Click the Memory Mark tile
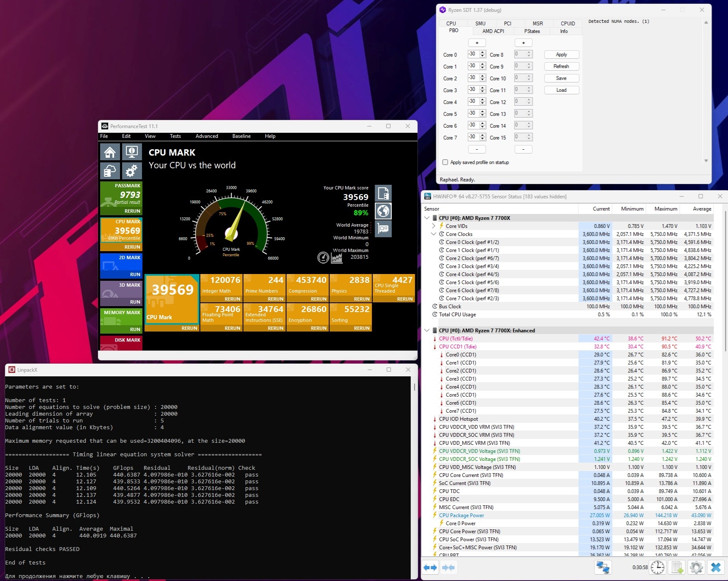The image size is (728, 581). click(121, 321)
